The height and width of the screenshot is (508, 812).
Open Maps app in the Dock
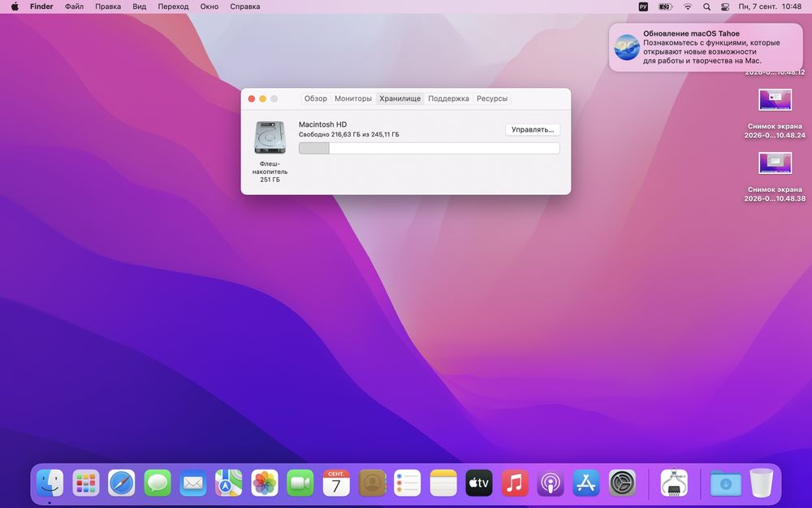click(229, 483)
